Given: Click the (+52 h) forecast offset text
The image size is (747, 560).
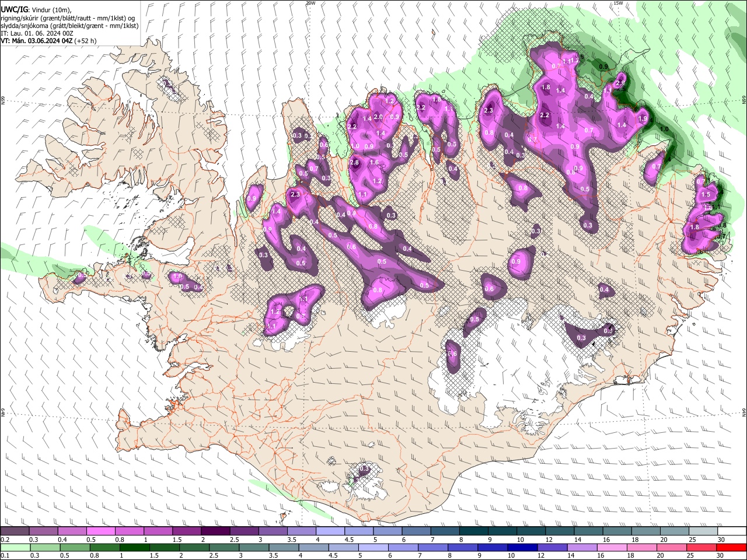Looking at the screenshot, I should coord(86,41).
